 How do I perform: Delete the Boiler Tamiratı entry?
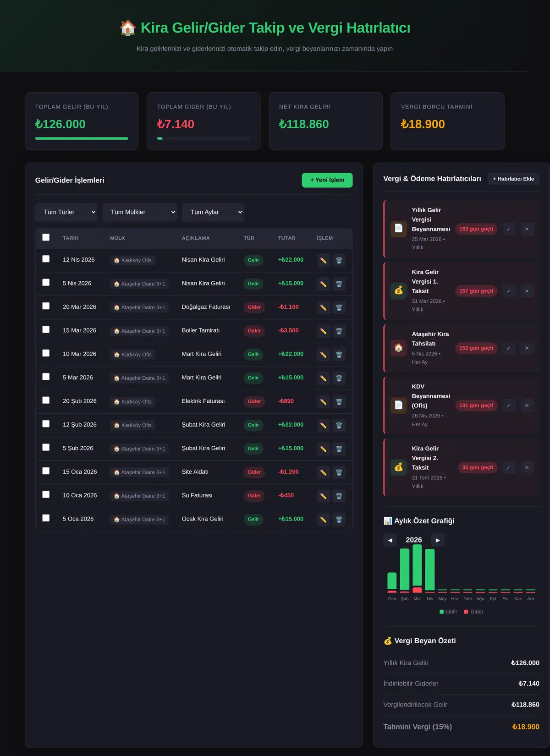[x=339, y=331]
